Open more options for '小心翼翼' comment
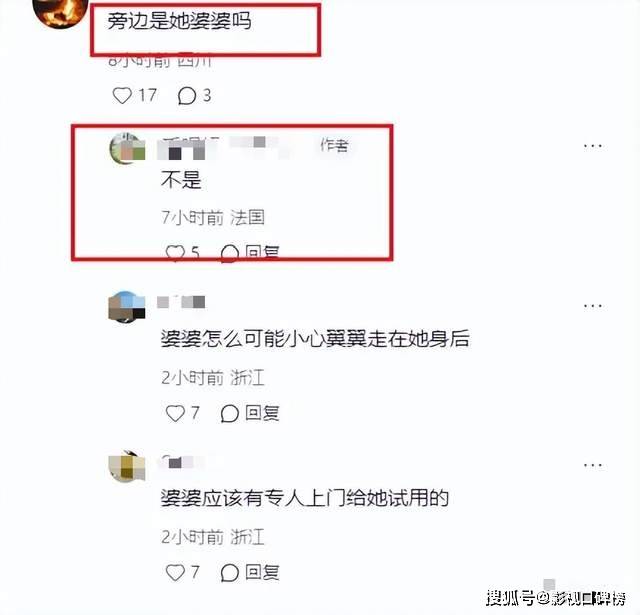640x615 pixels. 593,305
